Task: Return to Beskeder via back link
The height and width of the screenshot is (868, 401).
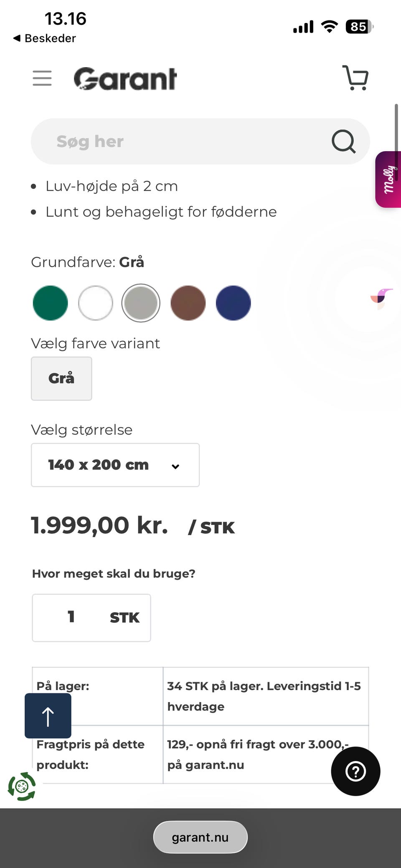Action: point(44,38)
